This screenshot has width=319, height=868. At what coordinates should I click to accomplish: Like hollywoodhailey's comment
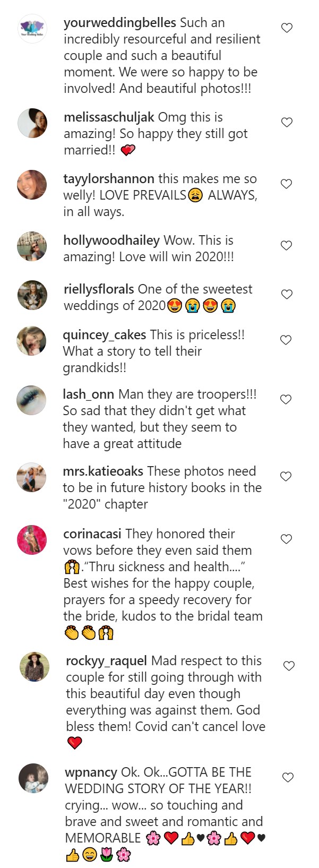point(287,245)
